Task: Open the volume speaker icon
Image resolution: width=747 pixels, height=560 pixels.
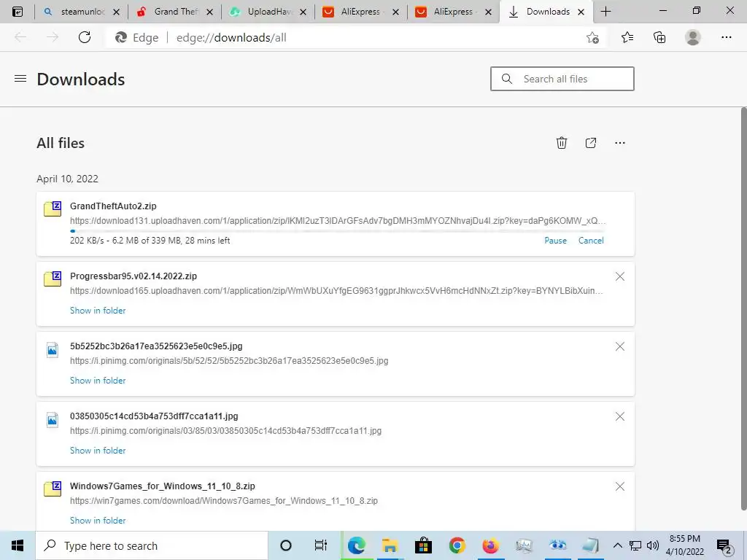Action: (x=653, y=545)
